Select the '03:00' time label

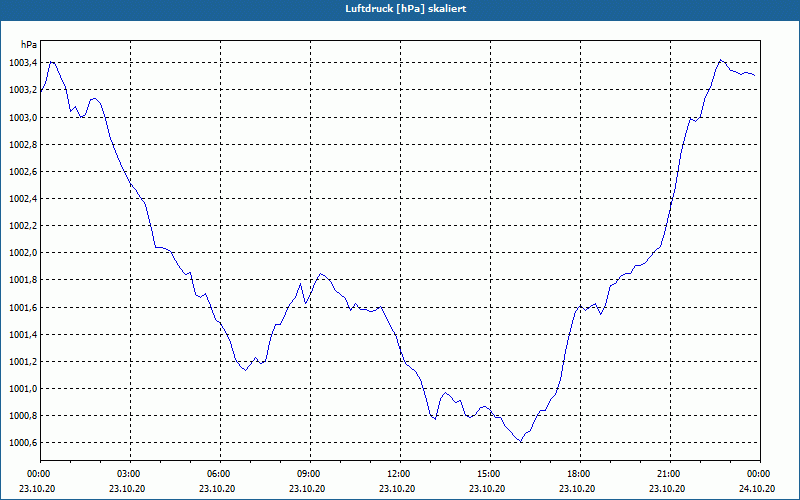[127, 474]
